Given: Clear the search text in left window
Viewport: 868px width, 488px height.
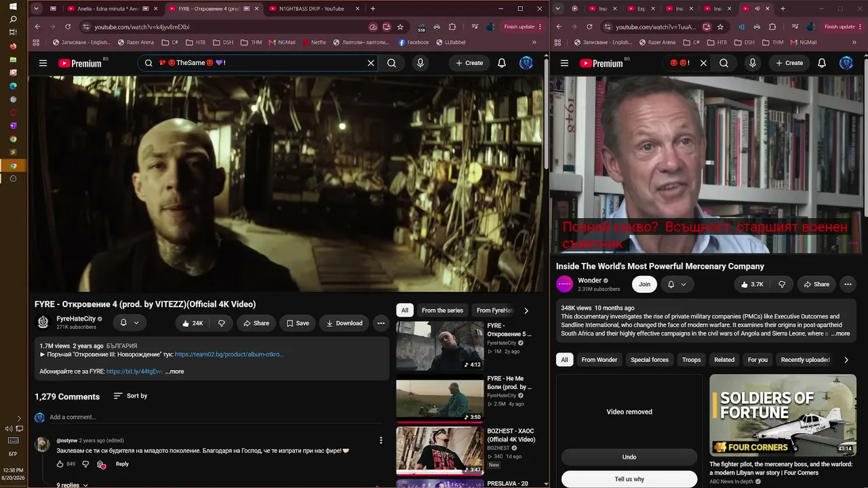Looking at the screenshot, I should click(x=371, y=63).
